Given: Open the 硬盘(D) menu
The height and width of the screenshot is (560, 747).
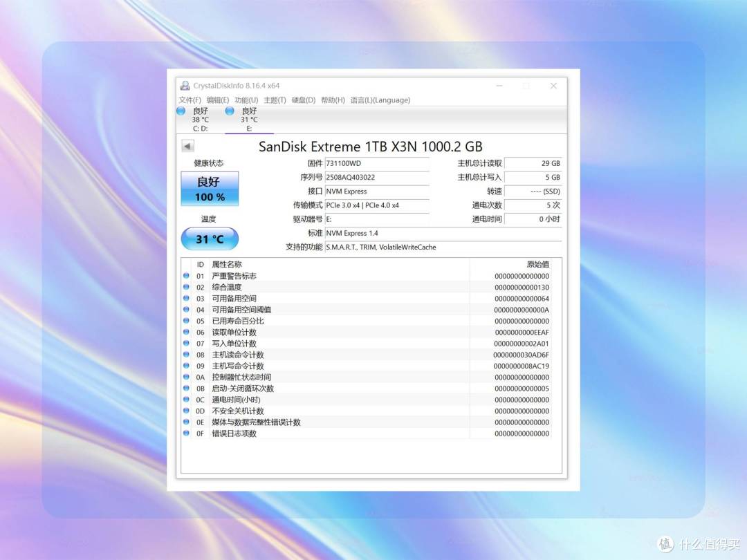Looking at the screenshot, I should tap(304, 100).
